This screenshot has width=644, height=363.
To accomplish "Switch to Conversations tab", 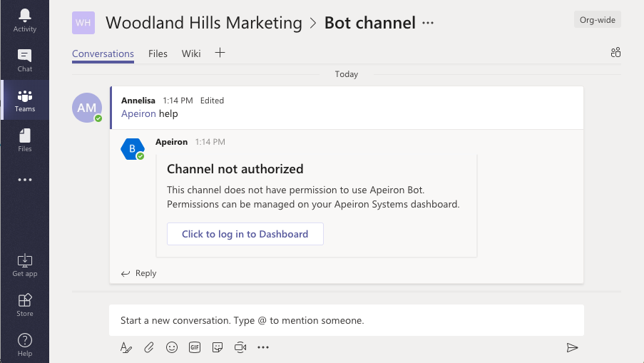I will [x=103, y=53].
